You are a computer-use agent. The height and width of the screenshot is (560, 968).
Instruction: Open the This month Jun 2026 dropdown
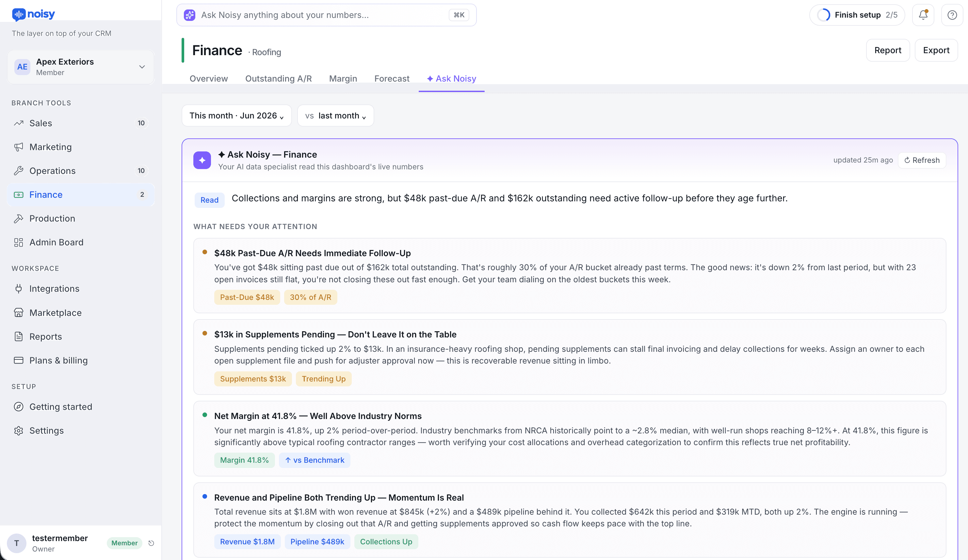(237, 116)
